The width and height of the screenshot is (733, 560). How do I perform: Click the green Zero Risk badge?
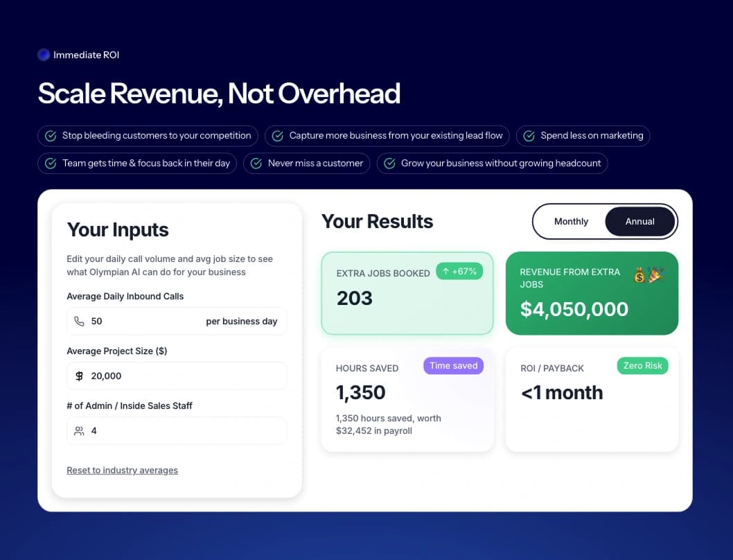(x=642, y=366)
